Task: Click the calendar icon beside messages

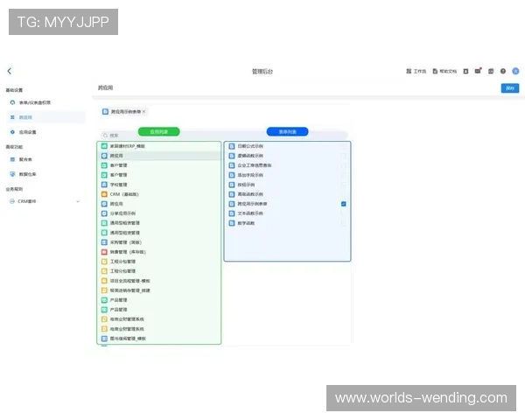Action: click(491, 71)
